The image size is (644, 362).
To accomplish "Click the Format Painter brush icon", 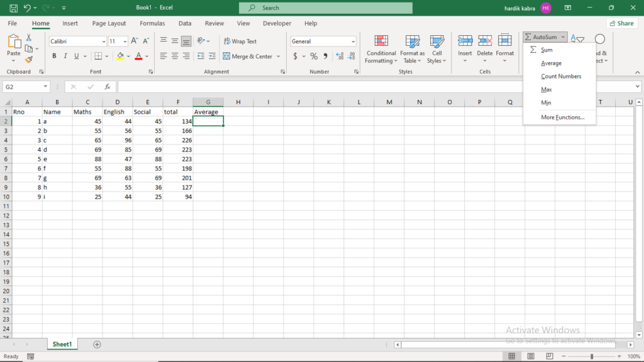I will pyautogui.click(x=29, y=60).
